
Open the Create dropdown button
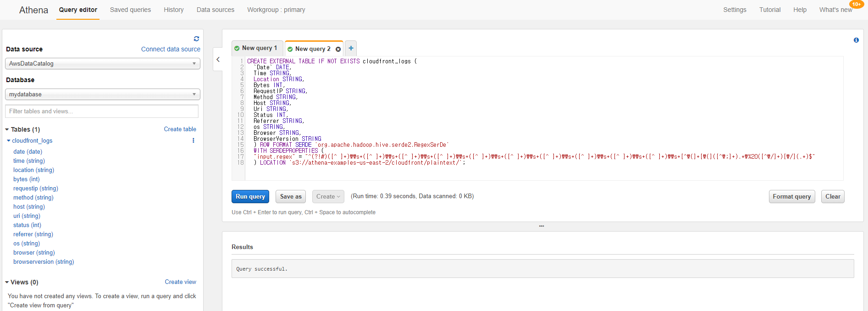coord(328,196)
